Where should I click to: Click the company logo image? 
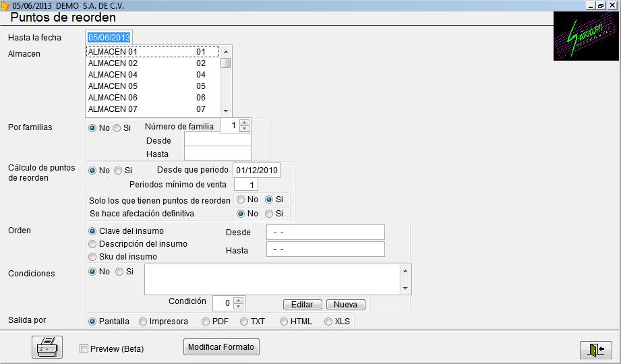click(586, 36)
